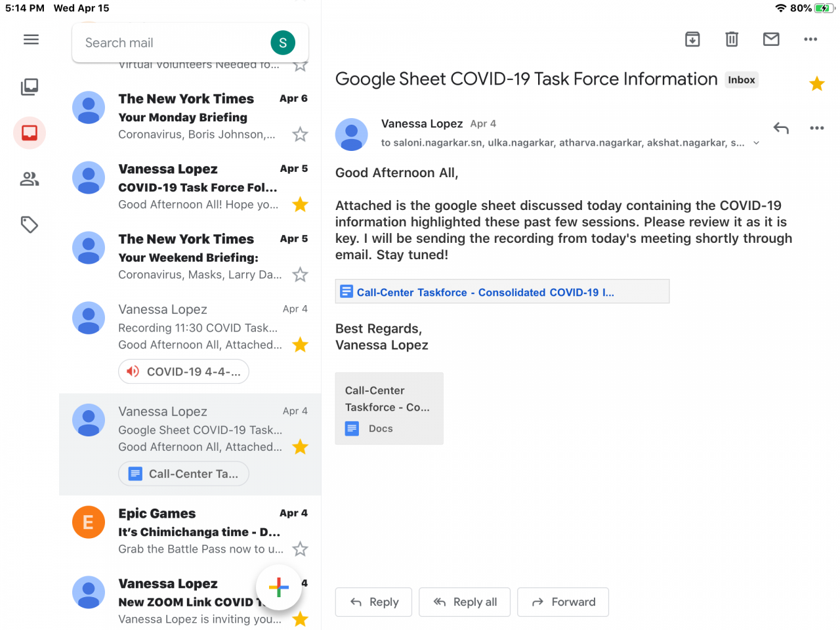Click the reply arrow beside sender
840x630 pixels.
pyautogui.click(x=781, y=128)
